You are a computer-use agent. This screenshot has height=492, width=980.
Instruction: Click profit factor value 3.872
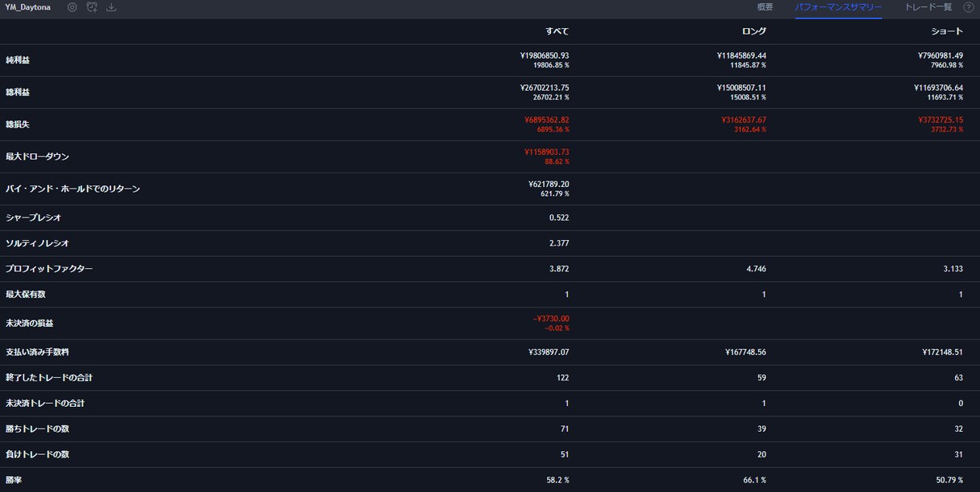[559, 269]
